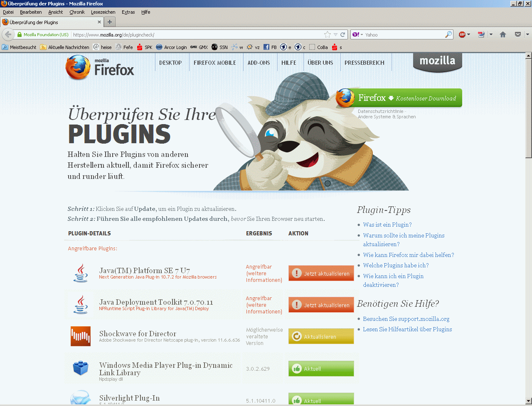Open Welche Plugins habe ich? link
Screen dimensions: 532x406
(396, 265)
